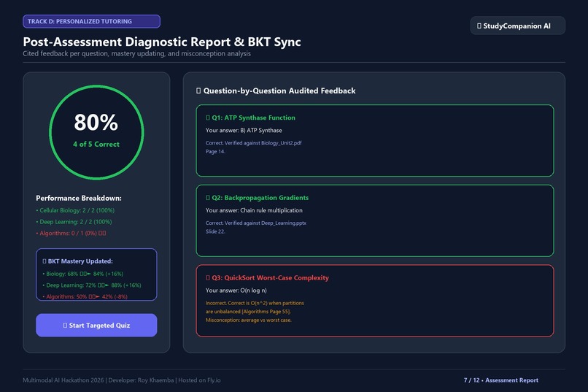The height and width of the screenshot is (392, 588).
Task: Click the StudyCompanion AI badge
Action: (517, 26)
